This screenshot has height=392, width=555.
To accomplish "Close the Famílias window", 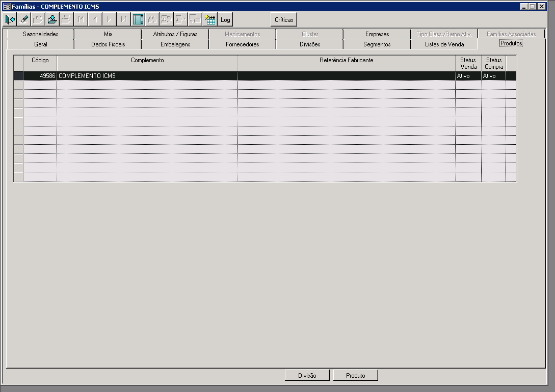I will tap(542, 7).
